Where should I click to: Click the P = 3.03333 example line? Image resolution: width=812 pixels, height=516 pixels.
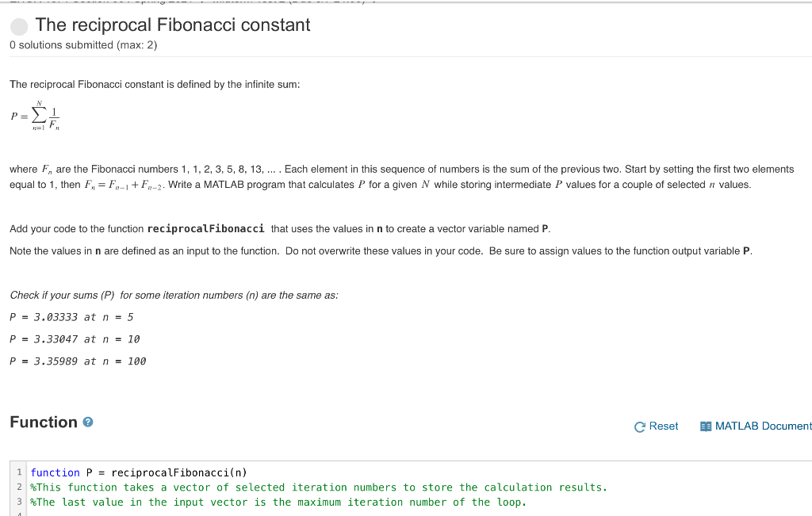pyautogui.click(x=71, y=316)
